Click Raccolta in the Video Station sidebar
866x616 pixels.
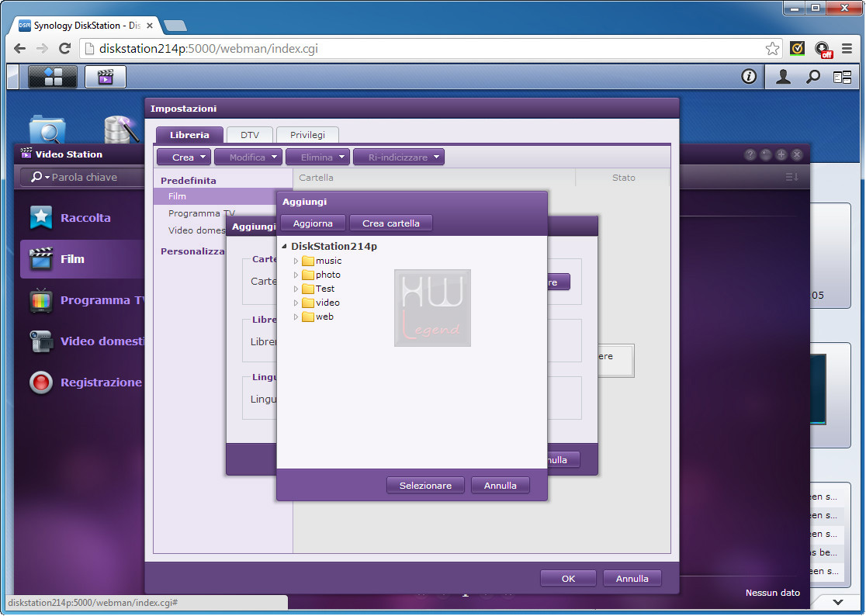[85, 217]
